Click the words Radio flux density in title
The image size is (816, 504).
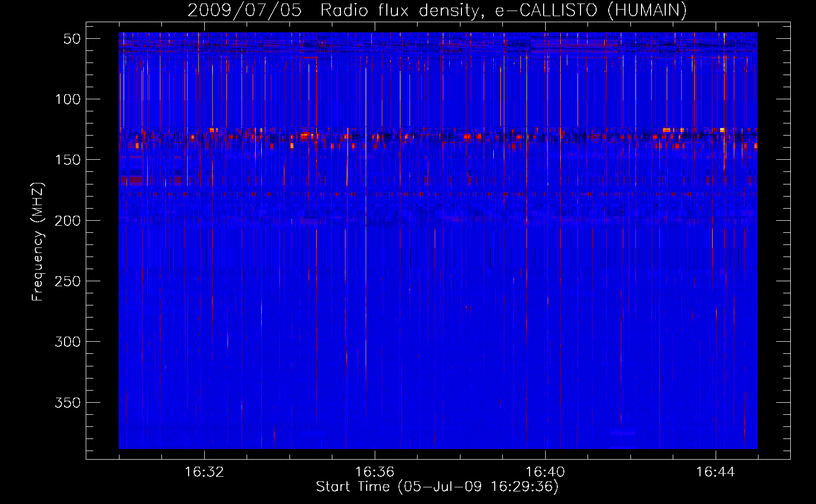pyautogui.click(x=400, y=11)
